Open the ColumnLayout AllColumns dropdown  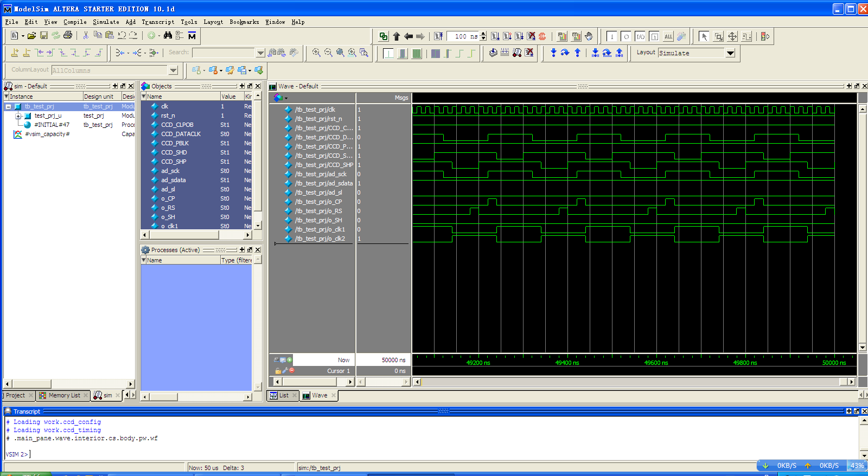tap(173, 70)
